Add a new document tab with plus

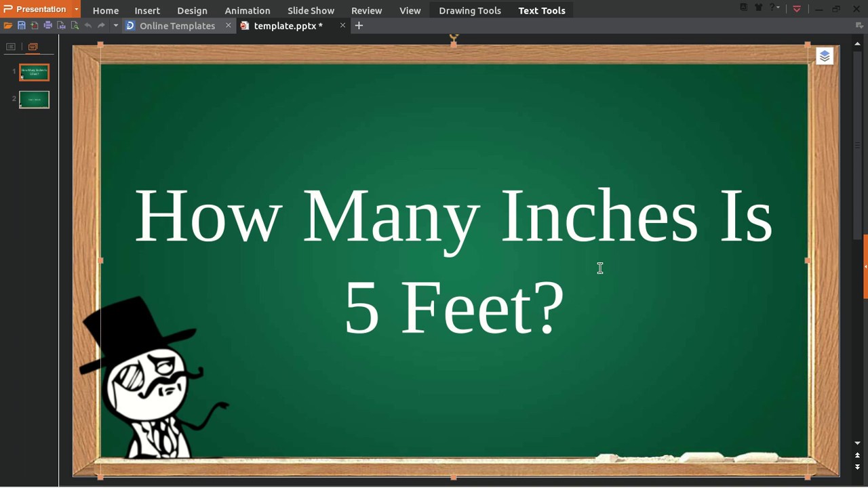359,26
